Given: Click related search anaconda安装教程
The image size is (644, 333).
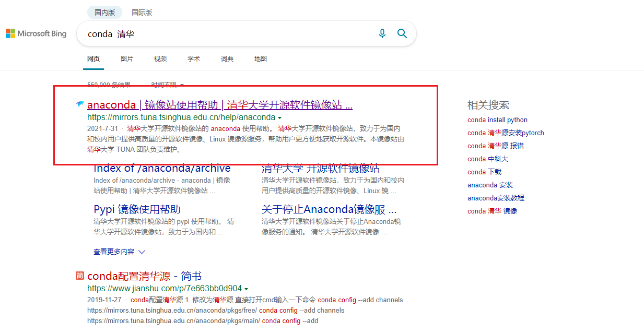Looking at the screenshot, I should tap(496, 198).
